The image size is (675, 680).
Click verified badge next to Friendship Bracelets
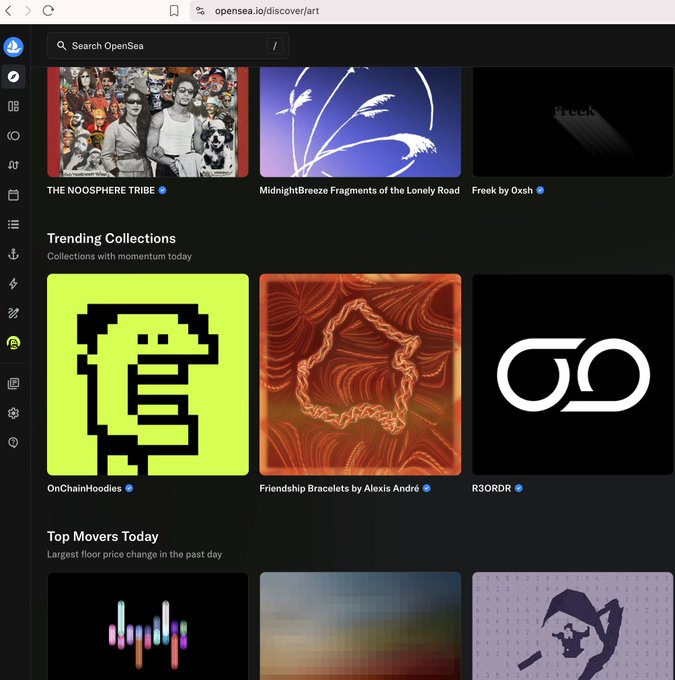coord(427,488)
